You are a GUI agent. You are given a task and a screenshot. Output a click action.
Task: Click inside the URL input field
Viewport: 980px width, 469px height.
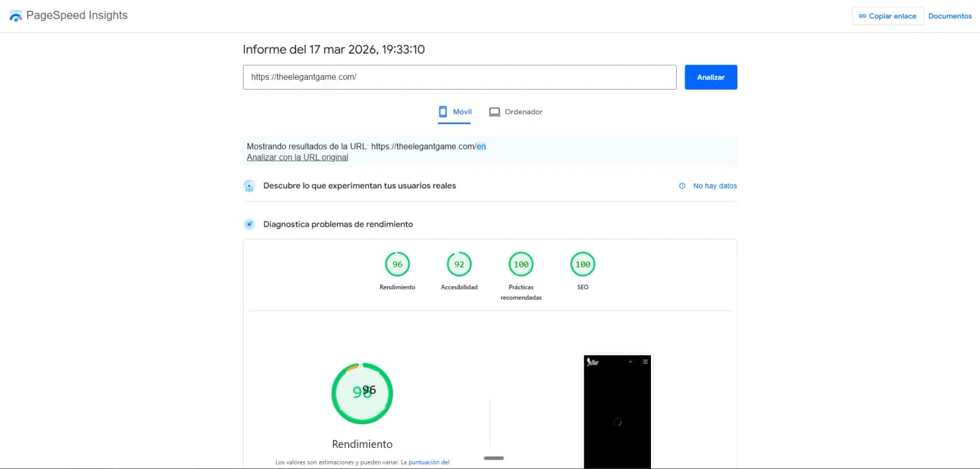[459, 77]
